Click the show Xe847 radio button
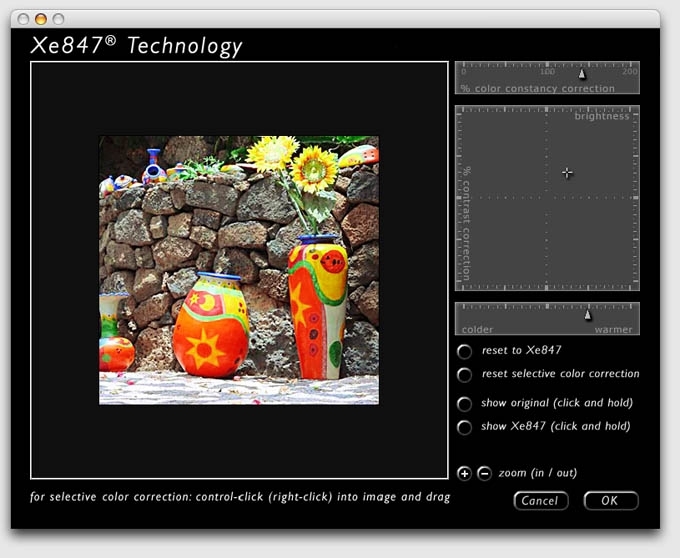This screenshot has width=680, height=558. pos(464,427)
